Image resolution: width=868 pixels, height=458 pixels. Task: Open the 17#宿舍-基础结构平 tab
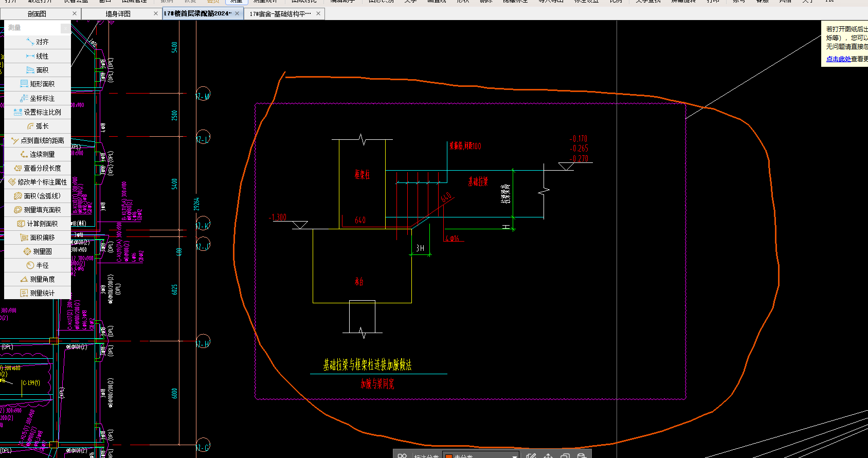[x=280, y=14]
